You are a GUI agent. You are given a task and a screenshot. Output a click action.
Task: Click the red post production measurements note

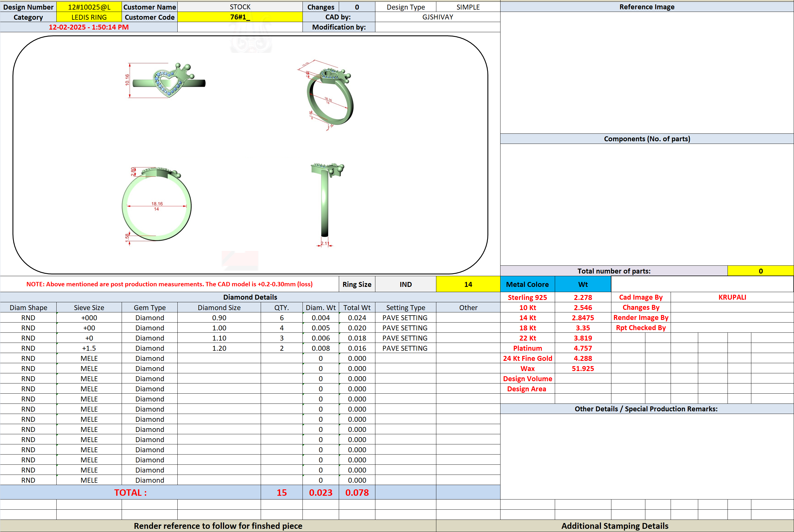click(x=169, y=284)
